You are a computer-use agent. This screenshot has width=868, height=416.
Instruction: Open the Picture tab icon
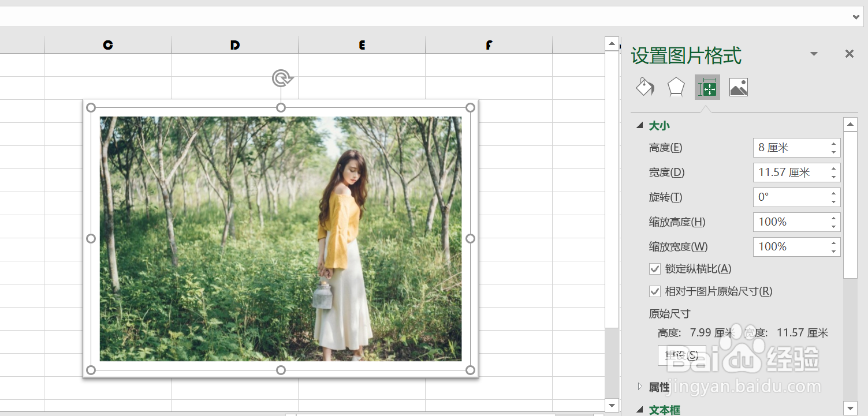[739, 87]
